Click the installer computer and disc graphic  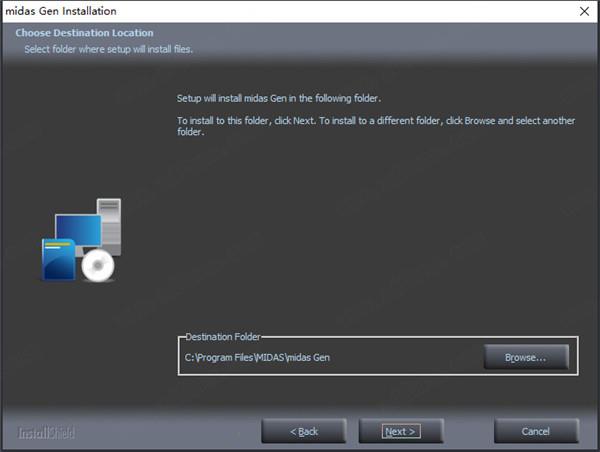pyautogui.click(x=82, y=240)
